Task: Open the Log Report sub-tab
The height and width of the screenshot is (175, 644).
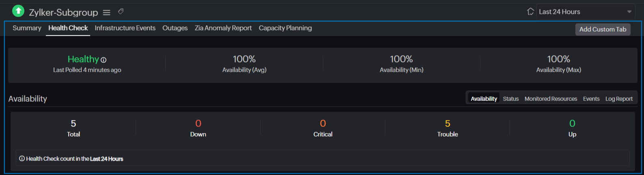Action: click(x=619, y=99)
